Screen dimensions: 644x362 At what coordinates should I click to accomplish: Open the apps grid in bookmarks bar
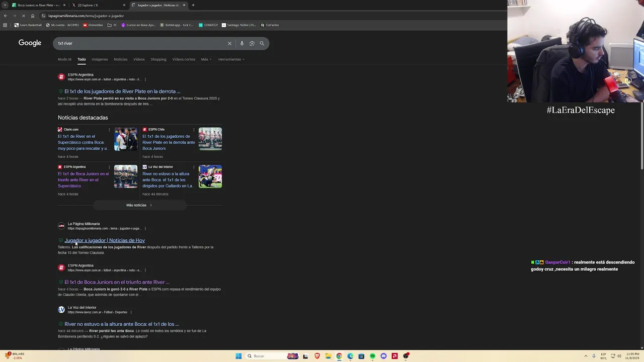tap(5, 25)
